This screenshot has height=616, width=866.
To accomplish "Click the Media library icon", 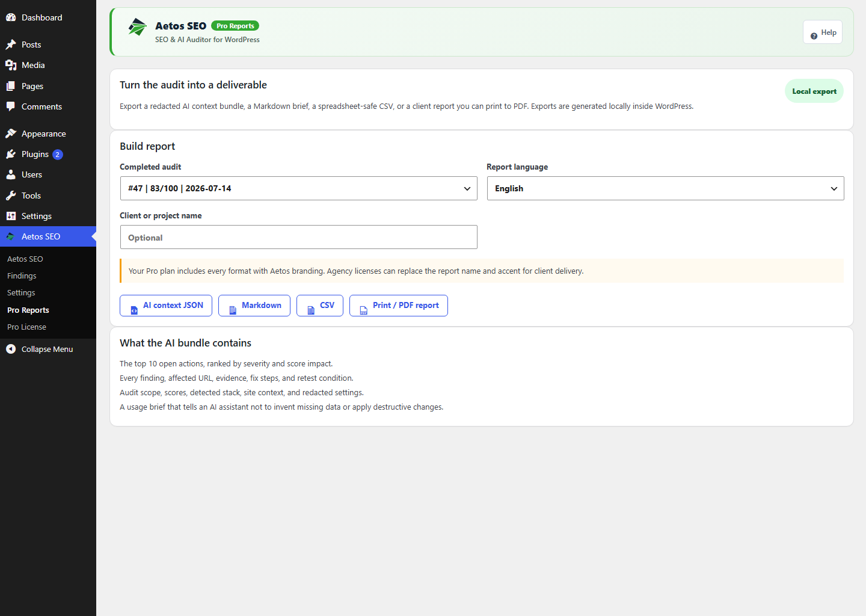I will click(x=11, y=65).
